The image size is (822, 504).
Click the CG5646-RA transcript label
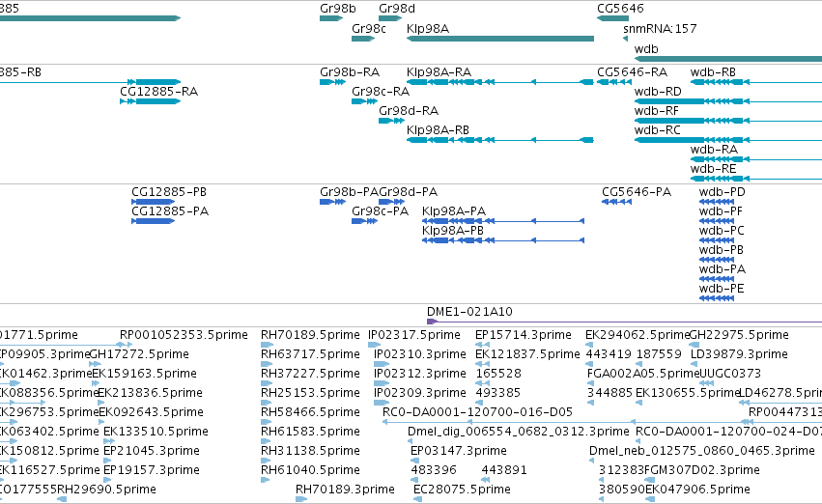[632, 72]
